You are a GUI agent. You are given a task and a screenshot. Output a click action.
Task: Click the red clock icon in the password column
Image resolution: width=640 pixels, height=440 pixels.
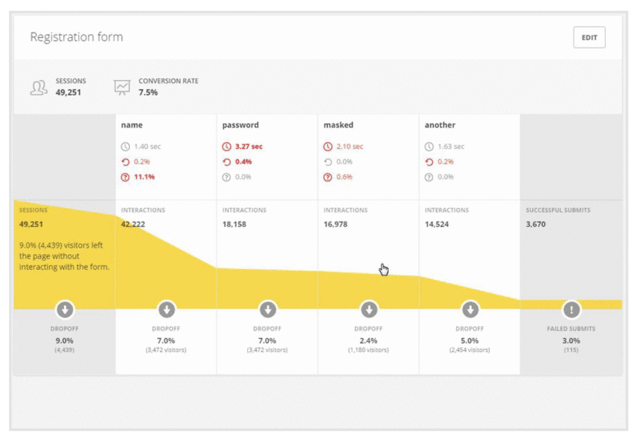coord(227,147)
